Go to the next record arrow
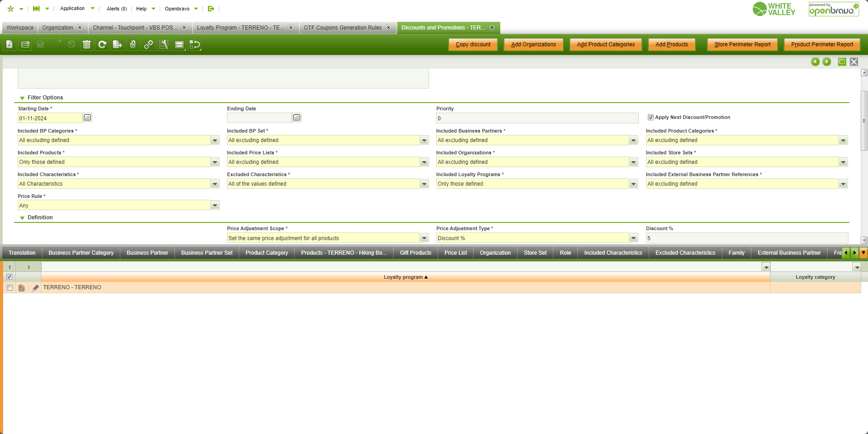Screen dimensions: 868x434 click(827, 62)
